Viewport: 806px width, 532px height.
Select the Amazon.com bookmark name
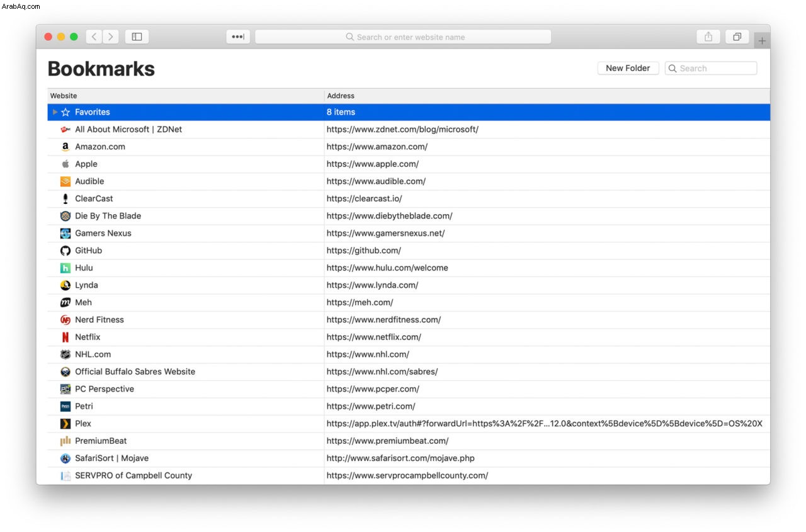pos(100,147)
